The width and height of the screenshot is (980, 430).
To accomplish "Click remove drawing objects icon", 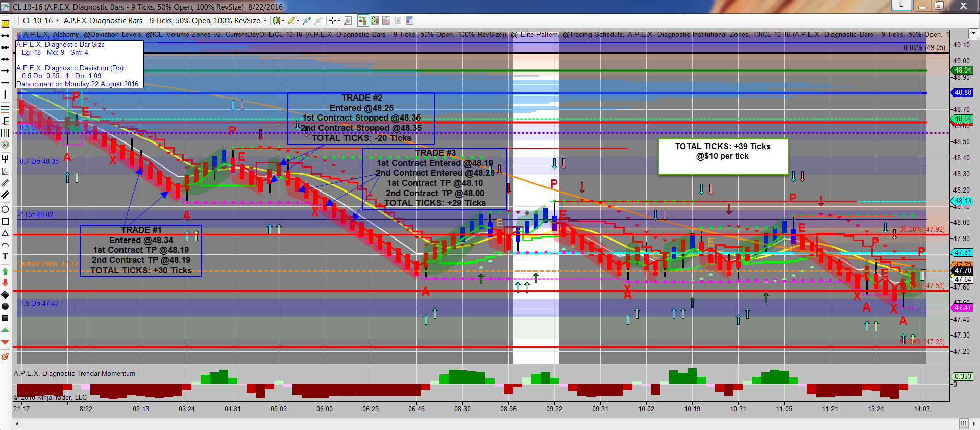I will pos(5,356).
